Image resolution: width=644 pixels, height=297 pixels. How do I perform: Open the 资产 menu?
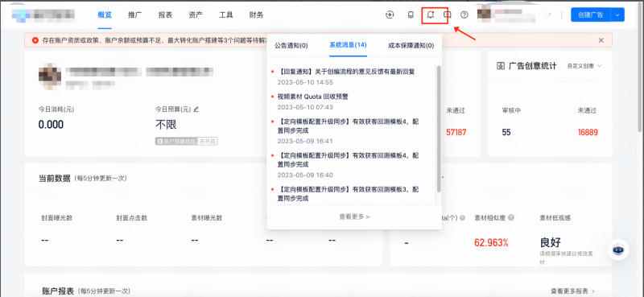[x=196, y=15]
